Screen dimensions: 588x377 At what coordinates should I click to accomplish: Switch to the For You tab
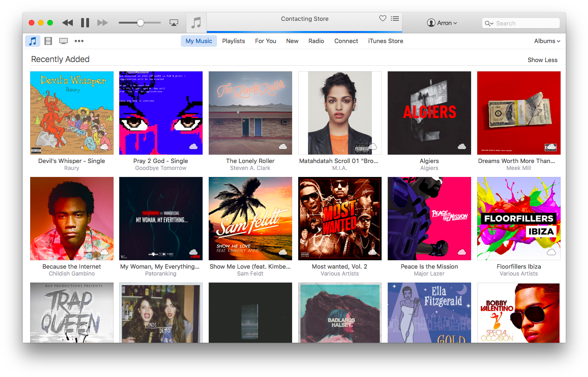coord(265,41)
